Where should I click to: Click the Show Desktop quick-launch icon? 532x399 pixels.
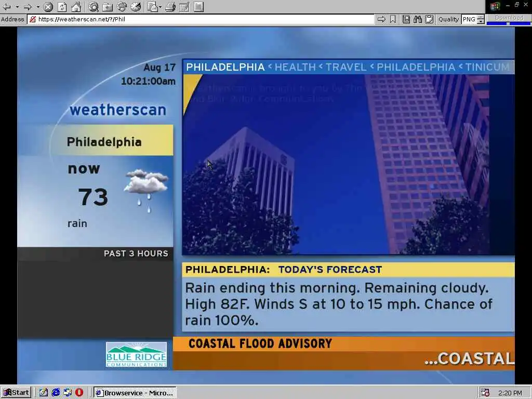click(68, 393)
